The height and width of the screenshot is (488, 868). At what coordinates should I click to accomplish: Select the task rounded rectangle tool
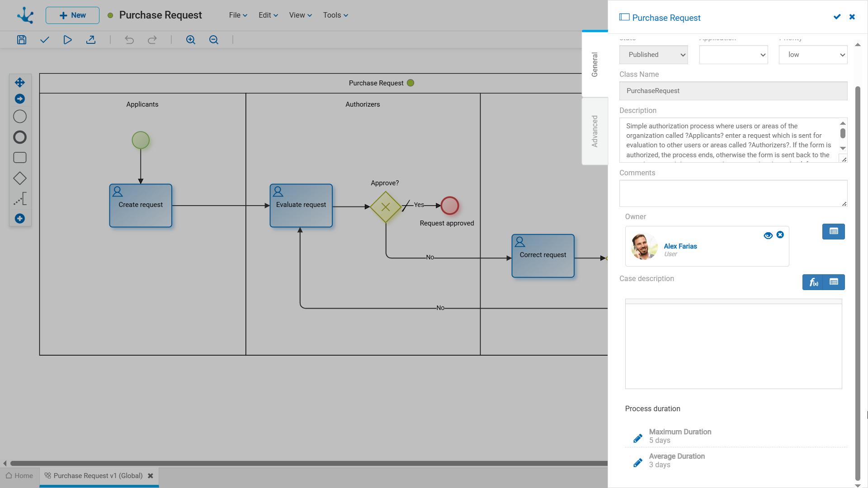pos(20,158)
